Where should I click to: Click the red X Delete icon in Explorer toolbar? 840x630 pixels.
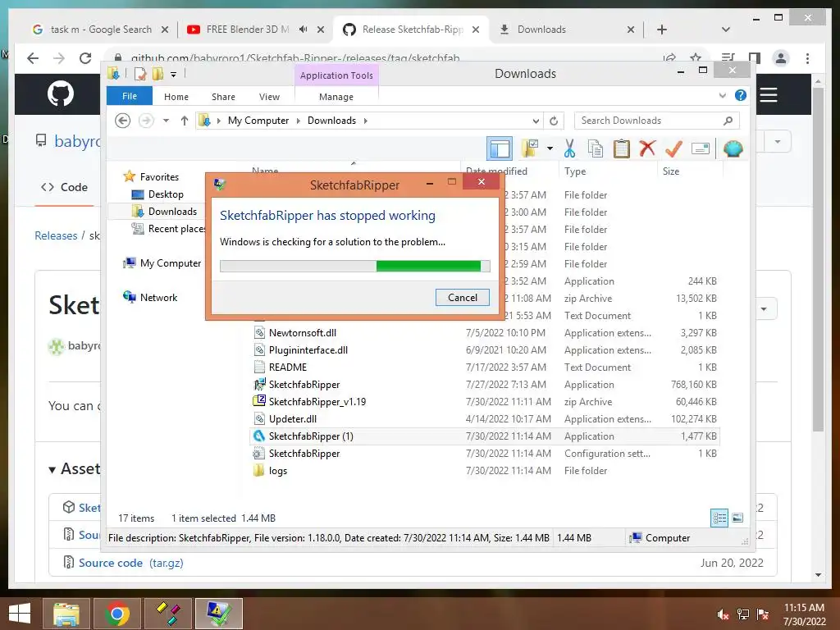648,148
